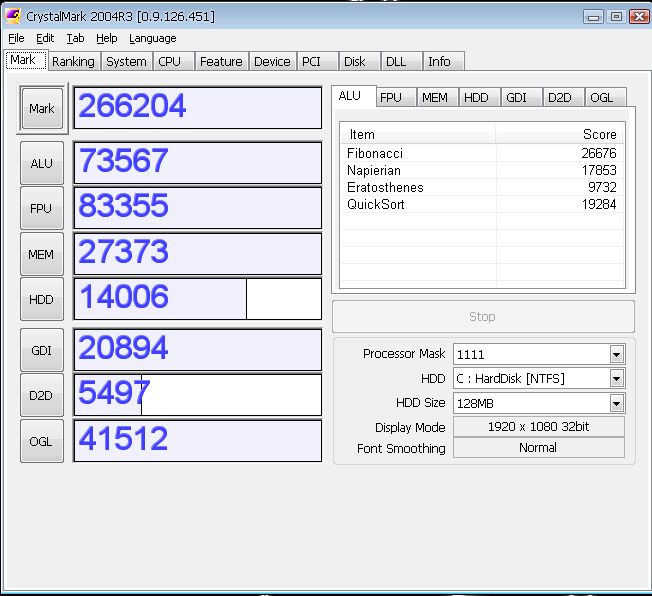
Task: Run the MEM benchmark button
Action: [x=42, y=254]
